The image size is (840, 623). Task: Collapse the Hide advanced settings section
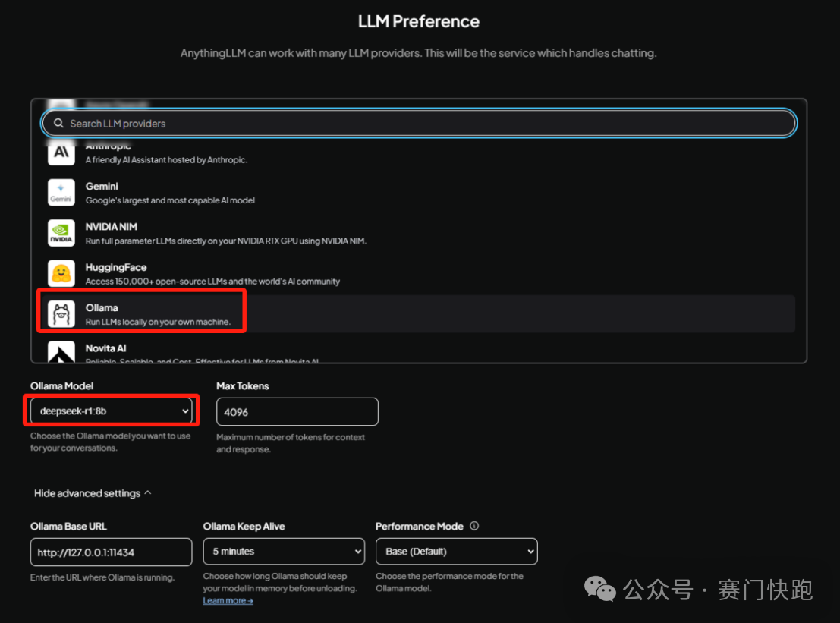point(93,493)
